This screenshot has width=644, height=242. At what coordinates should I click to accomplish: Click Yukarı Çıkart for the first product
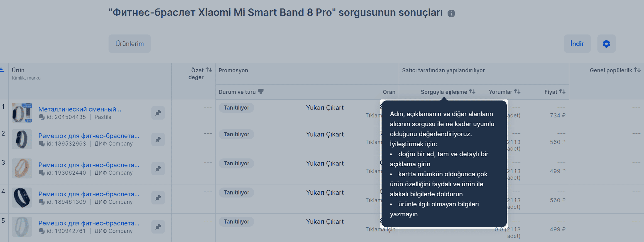[325, 108]
